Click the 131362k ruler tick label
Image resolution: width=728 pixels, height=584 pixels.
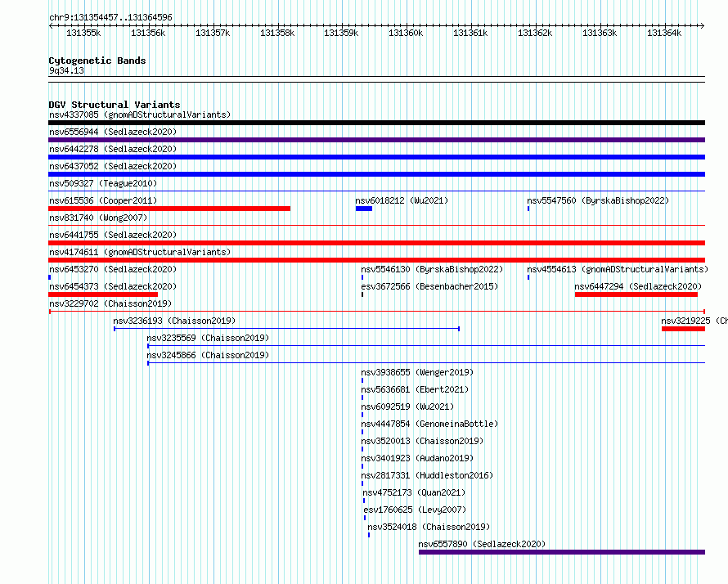point(535,33)
